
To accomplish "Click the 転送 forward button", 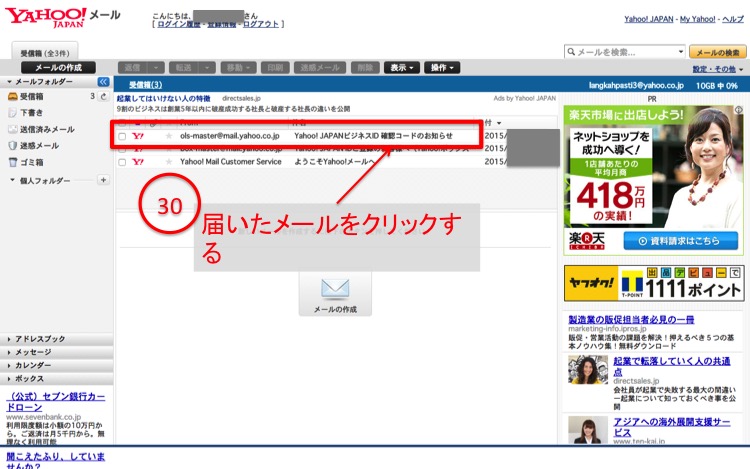I will pyautogui.click(x=183, y=68).
